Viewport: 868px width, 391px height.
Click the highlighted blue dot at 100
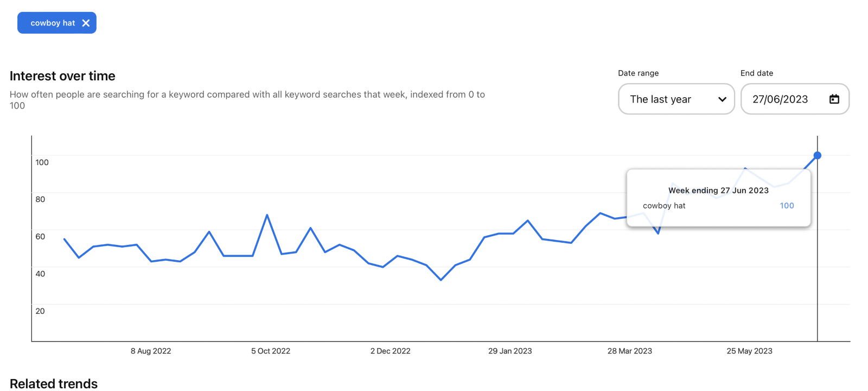(x=817, y=155)
